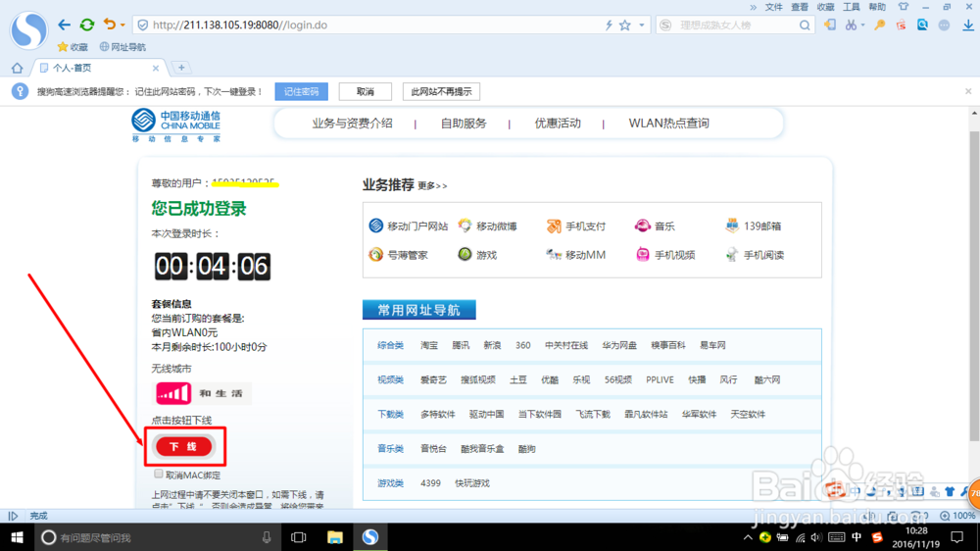Open 4399 games link
980x551 pixels.
430,482
